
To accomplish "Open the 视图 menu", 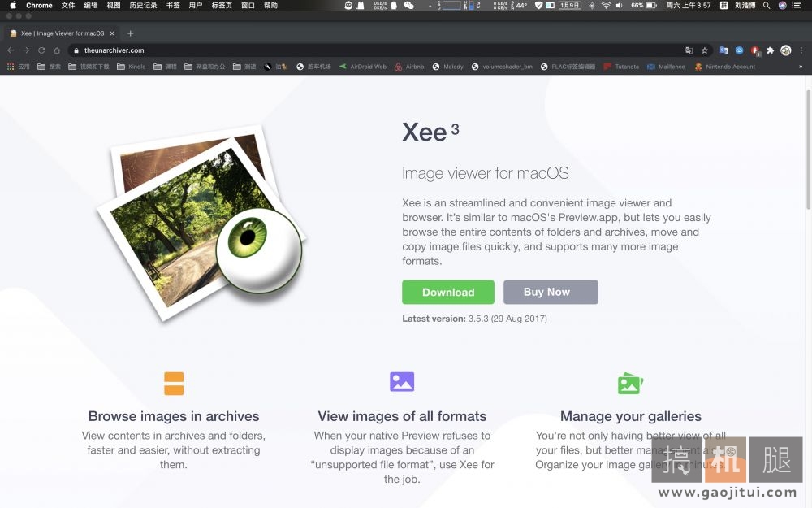I will (114, 5).
